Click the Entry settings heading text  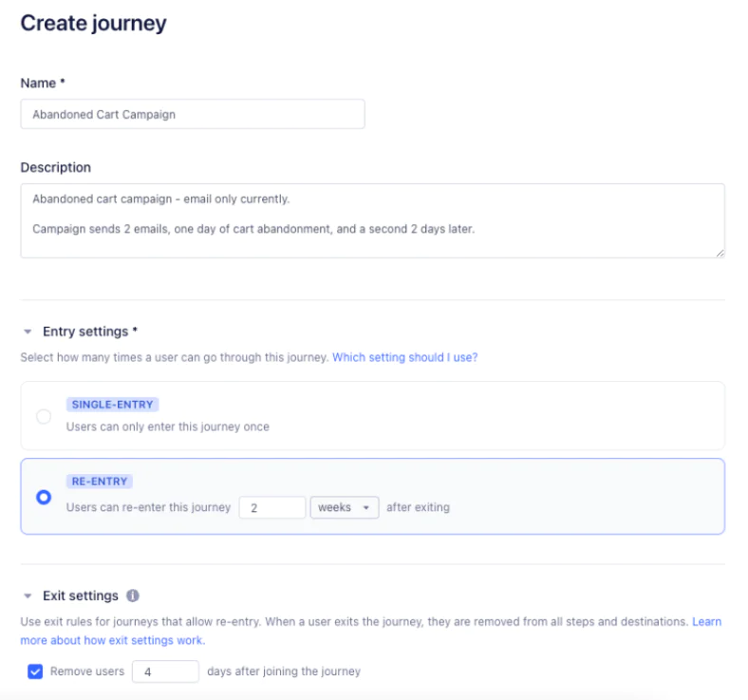(85, 332)
